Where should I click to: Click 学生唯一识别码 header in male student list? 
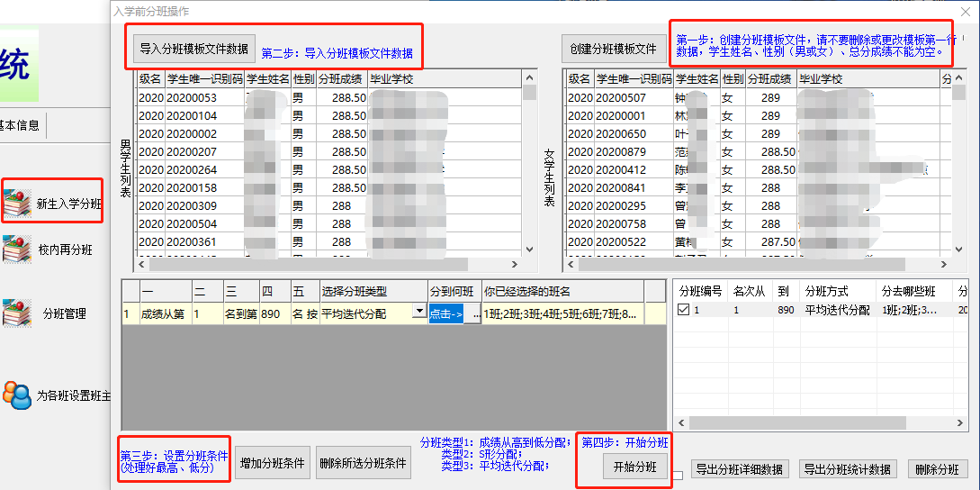tap(204, 79)
